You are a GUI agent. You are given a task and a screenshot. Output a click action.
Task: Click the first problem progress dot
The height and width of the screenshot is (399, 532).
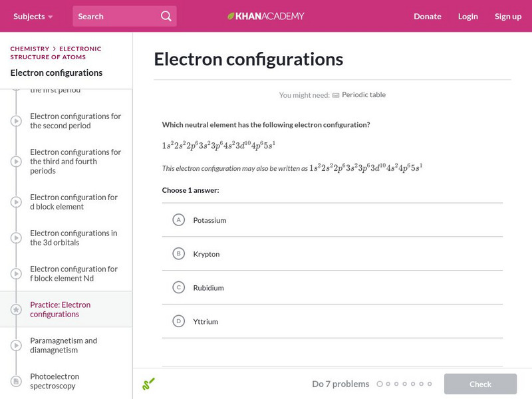click(380, 384)
